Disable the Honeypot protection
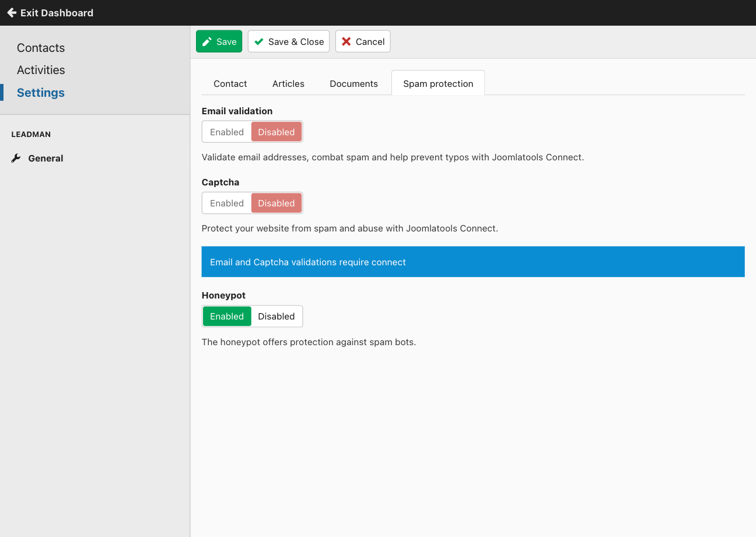This screenshot has width=756, height=537. [276, 316]
